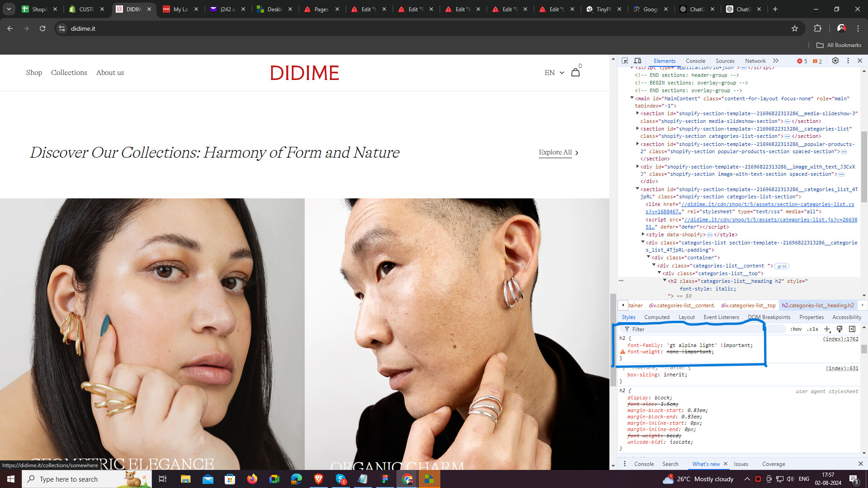The image size is (868, 488).
Task: Open DevTools customize three-dot menu
Action: pos(848,61)
